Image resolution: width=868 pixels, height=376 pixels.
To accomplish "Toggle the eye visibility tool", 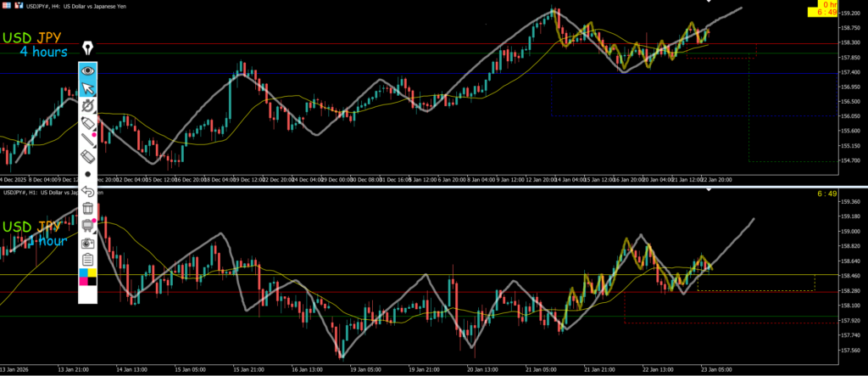I will 88,71.
